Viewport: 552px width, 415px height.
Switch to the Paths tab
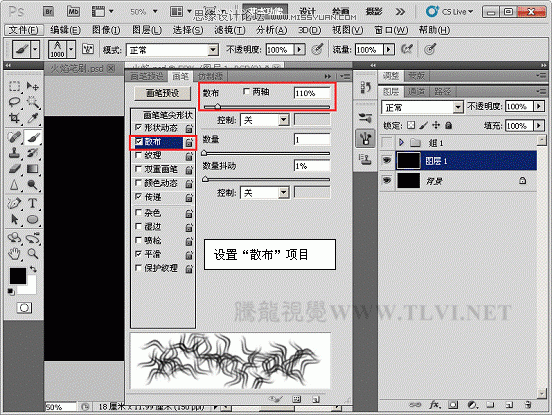point(443,92)
